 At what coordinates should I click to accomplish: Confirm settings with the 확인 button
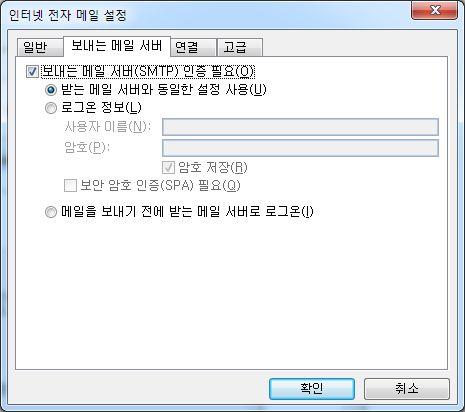[312, 389]
